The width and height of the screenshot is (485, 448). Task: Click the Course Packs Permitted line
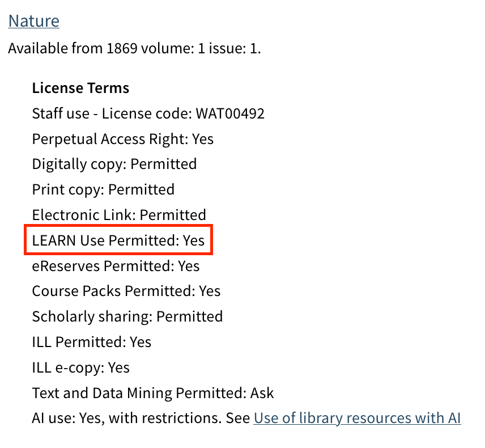coord(126,291)
